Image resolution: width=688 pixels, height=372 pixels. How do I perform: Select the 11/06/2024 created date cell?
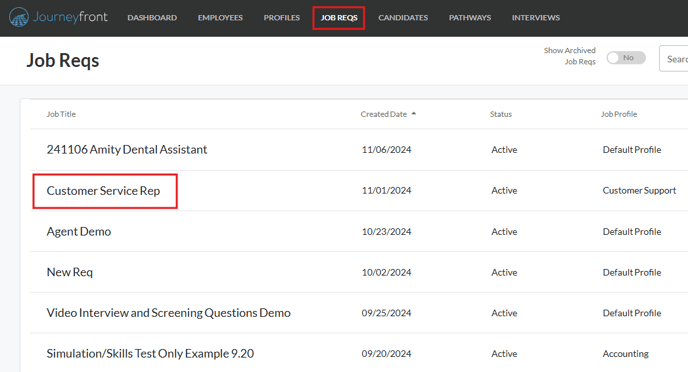click(386, 150)
